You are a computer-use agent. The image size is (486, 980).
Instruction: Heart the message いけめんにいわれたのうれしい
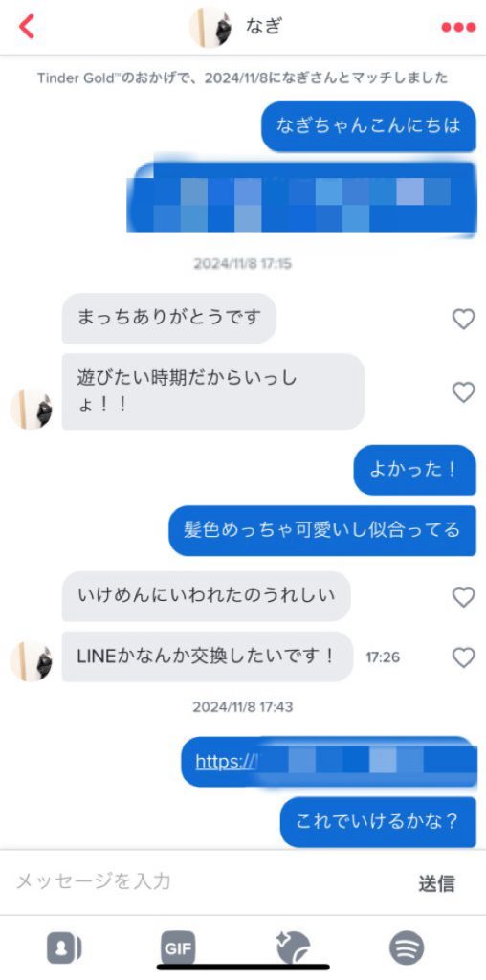pos(463,597)
